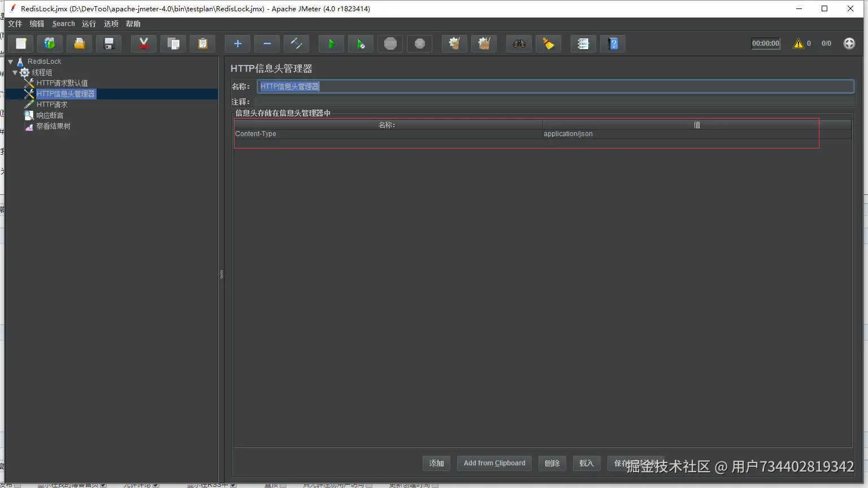The height and width of the screenshot is (488, 868).
Task: Start test with no pauses icon
Action: pyautogui.click(x=361, y=43)
